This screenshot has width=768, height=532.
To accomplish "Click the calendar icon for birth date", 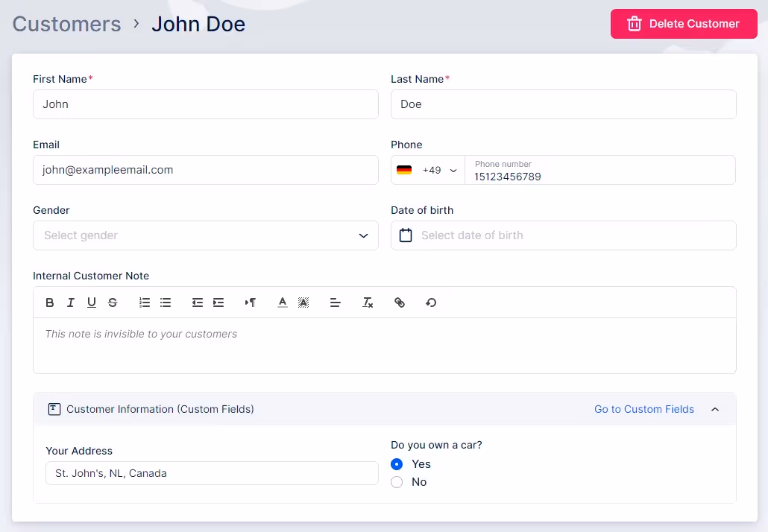I will 406,235.
